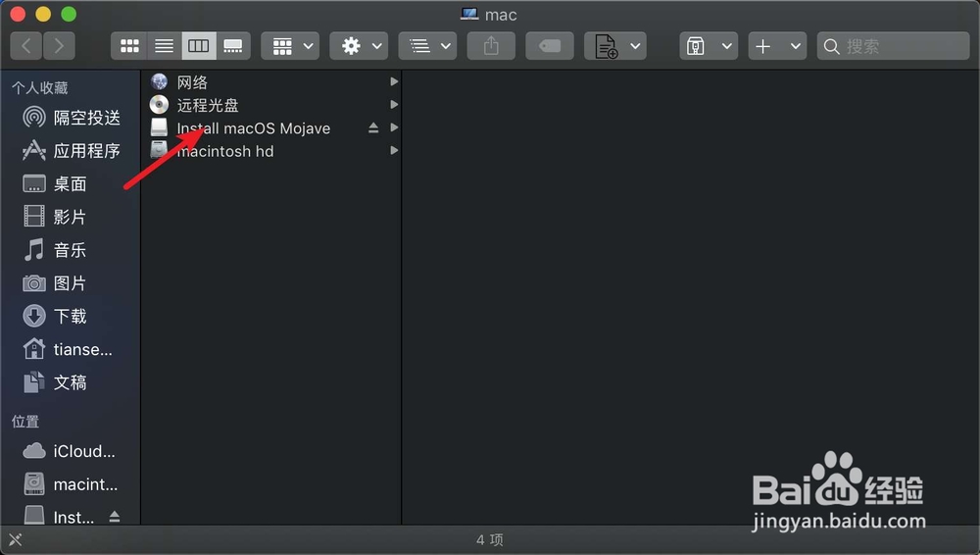Click the Share toolbar button
The width and height of the screenshot is (980, 555).
491,46
